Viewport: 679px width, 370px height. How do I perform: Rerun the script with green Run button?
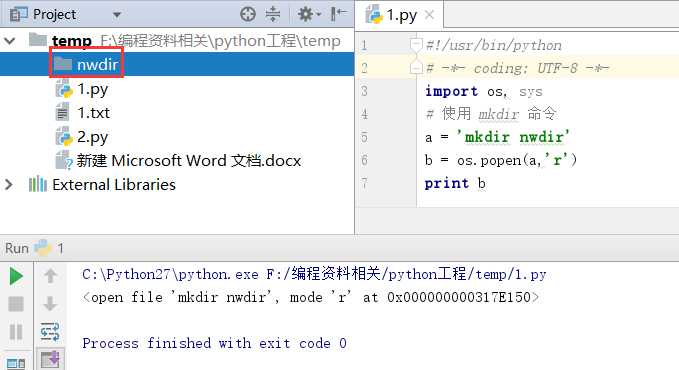tap(16, 276)
